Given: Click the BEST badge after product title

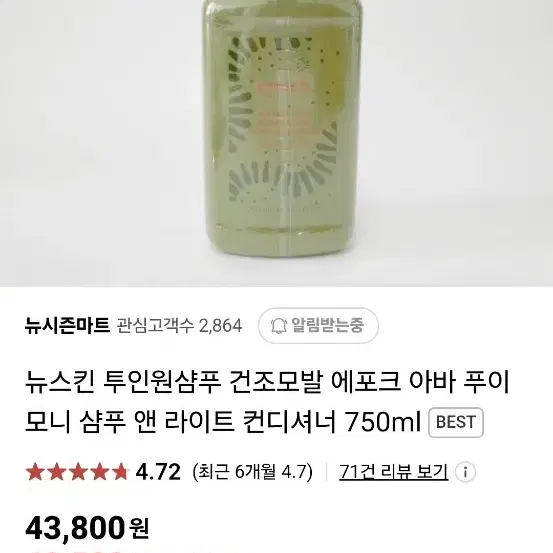Looking at the screenshot, I should (456, 422).
